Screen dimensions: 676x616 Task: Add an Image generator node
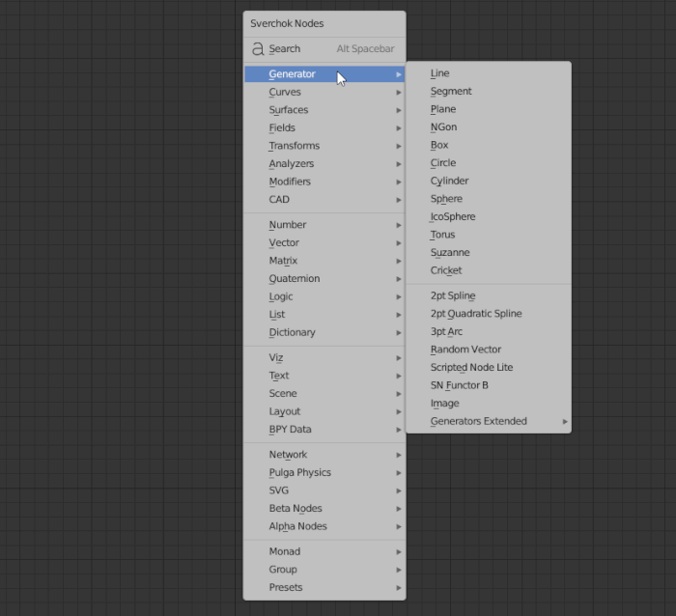tap(489, 404)
